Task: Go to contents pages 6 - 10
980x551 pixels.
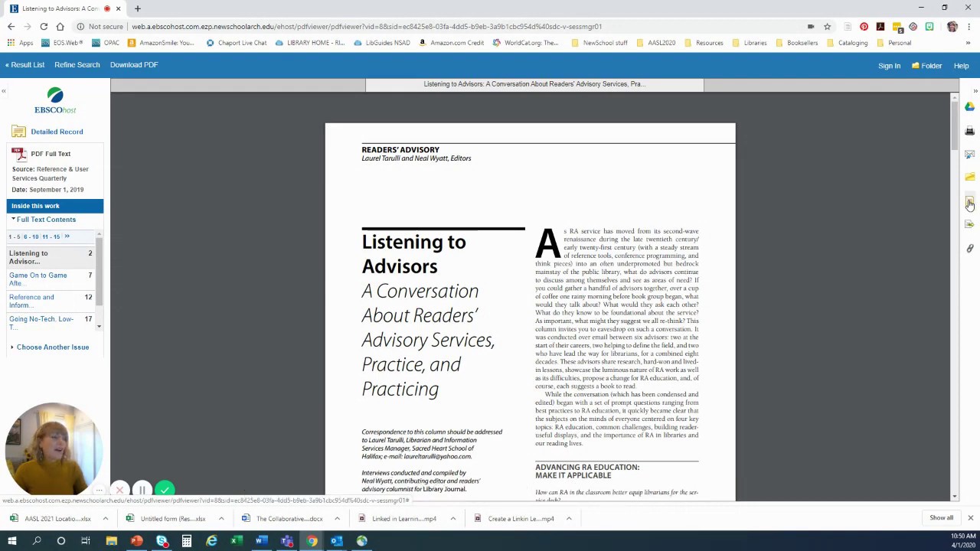Action: 31,236
